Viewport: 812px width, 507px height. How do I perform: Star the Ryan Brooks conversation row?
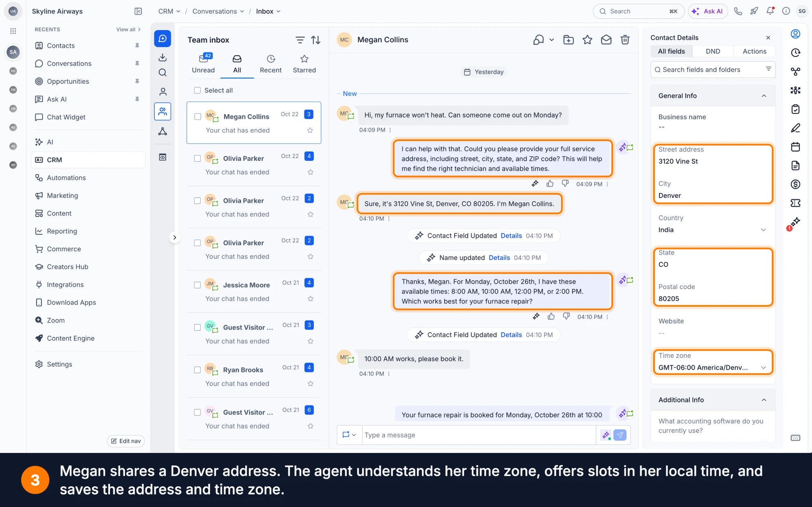[x=311, y=383]
